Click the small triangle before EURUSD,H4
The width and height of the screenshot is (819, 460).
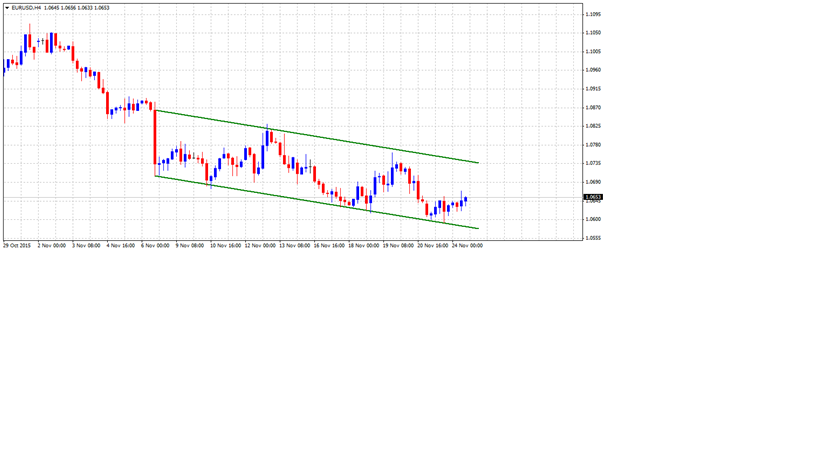pyautogui.click(x=7, y=8)
